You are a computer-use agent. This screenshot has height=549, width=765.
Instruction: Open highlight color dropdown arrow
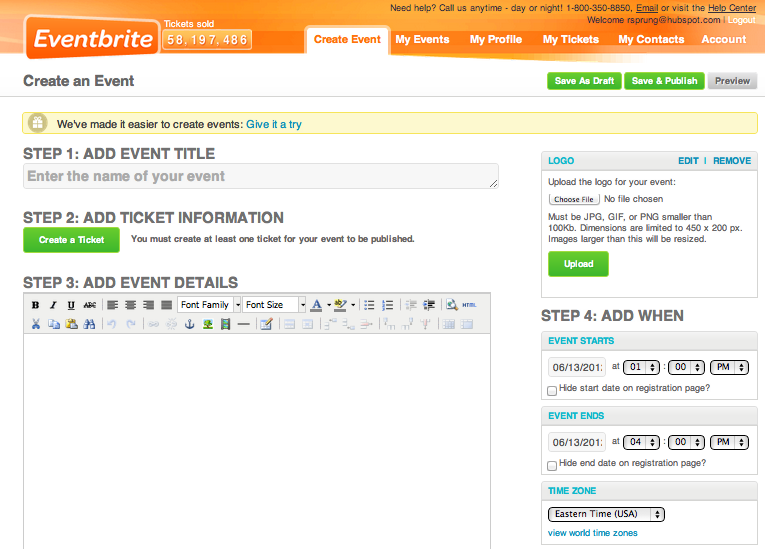pos(353,305)
